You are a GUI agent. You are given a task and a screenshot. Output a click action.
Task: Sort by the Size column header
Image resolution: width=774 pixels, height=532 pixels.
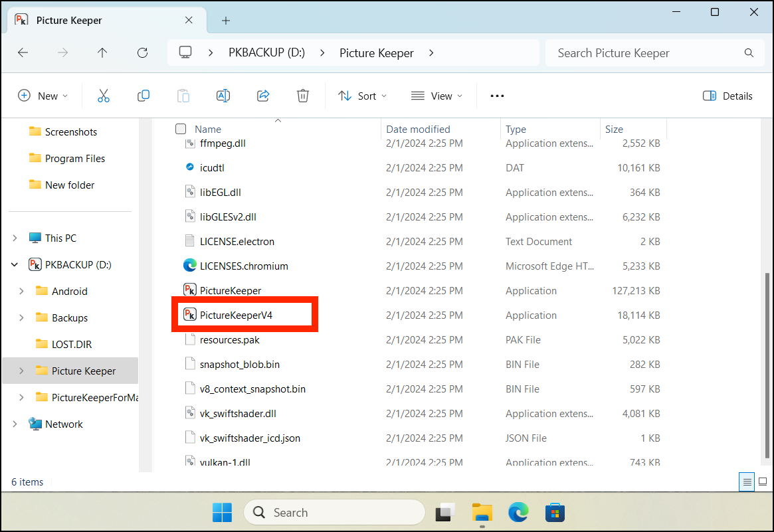[x=614, y=129]
